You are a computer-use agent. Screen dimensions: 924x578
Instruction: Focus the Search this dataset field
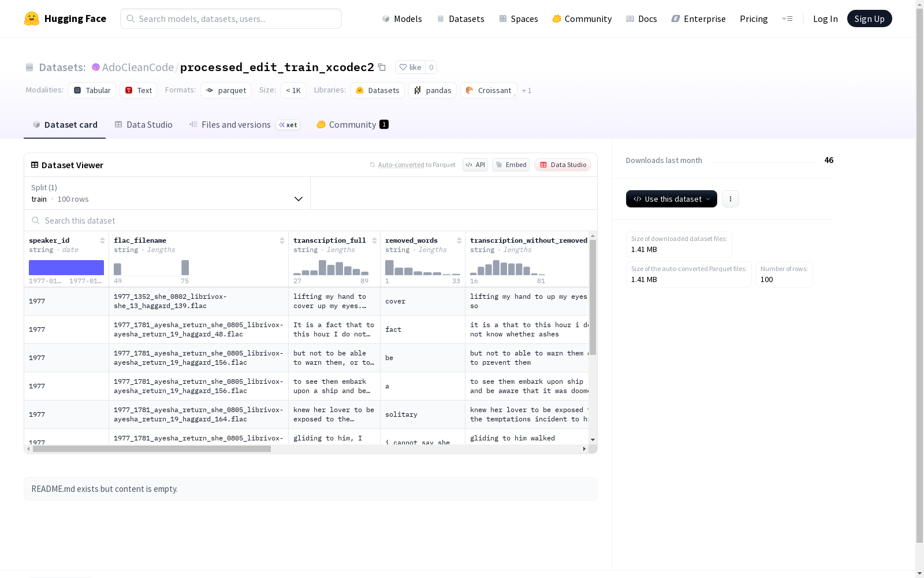[311, 220]
